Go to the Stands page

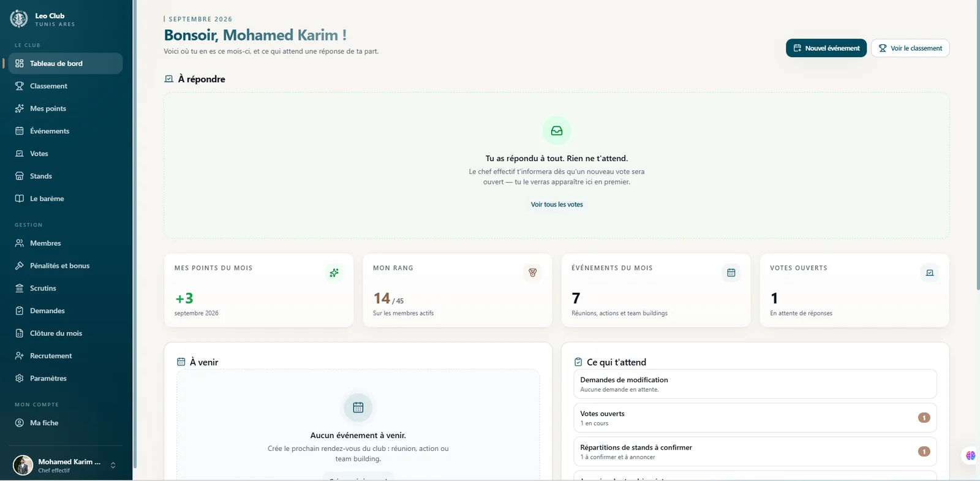coord(66,176)
